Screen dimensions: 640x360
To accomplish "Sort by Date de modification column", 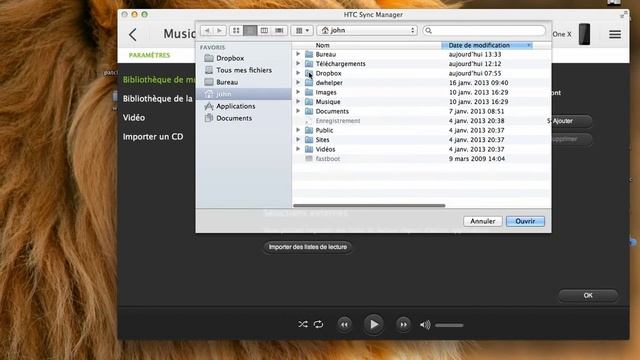I will pyautogui.click(x=487, y=45).
